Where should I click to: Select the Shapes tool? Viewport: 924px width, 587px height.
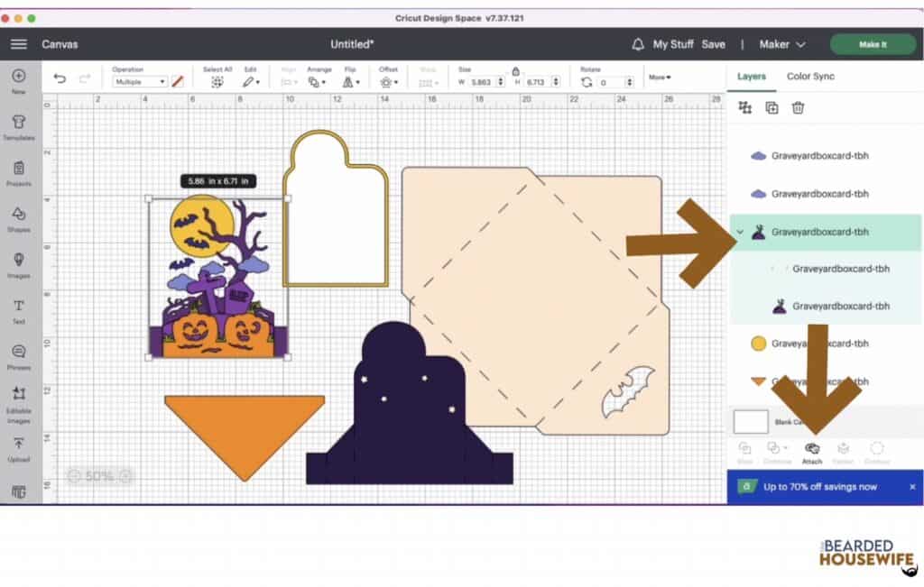[18, 218]
